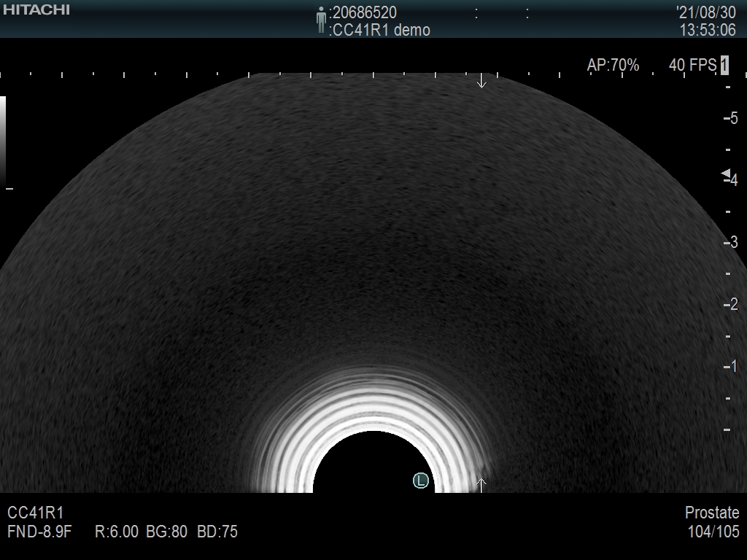Click the HITACHI logo
The height and width of the screenshot is (560, 747).
[36, 9]
